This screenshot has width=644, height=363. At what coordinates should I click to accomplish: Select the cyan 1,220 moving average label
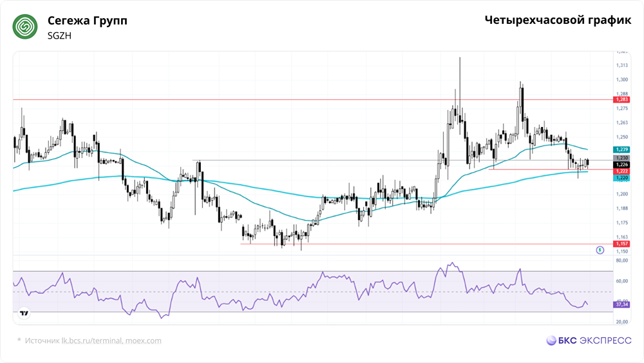coord(621,178)
